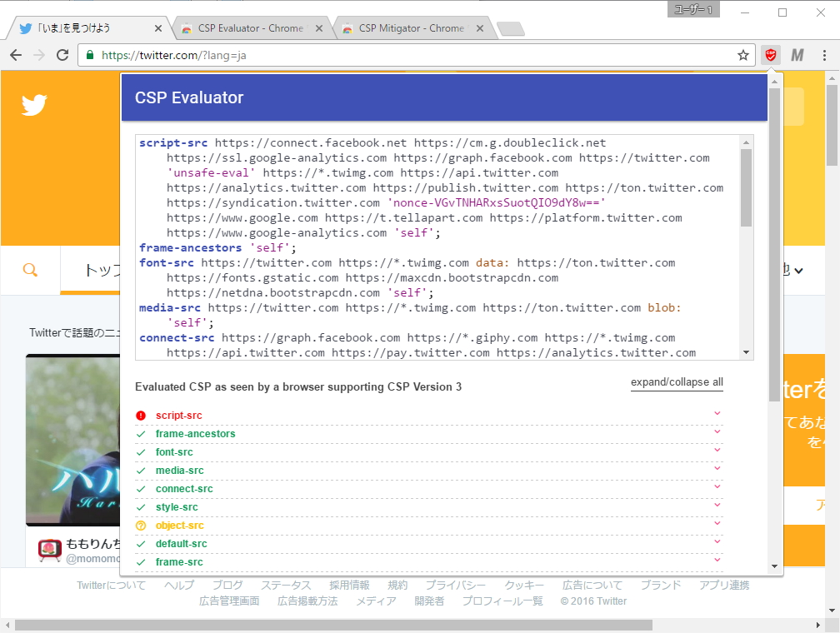
Task: Click the expand/collapse all link
Action: click(x=677, y=381)
